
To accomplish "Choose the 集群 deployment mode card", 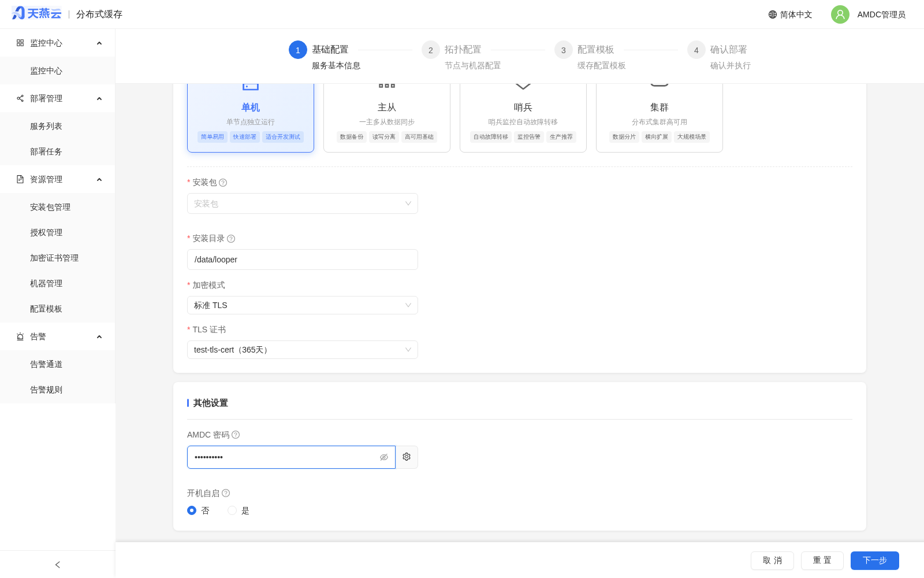I will tap(660, 117).
